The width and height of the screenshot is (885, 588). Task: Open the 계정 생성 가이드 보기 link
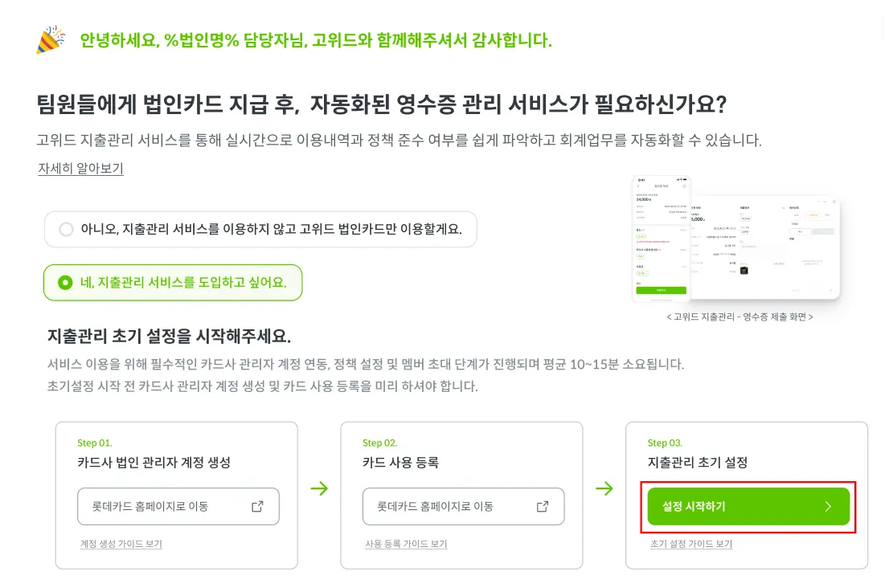click(x=121, y=544)
